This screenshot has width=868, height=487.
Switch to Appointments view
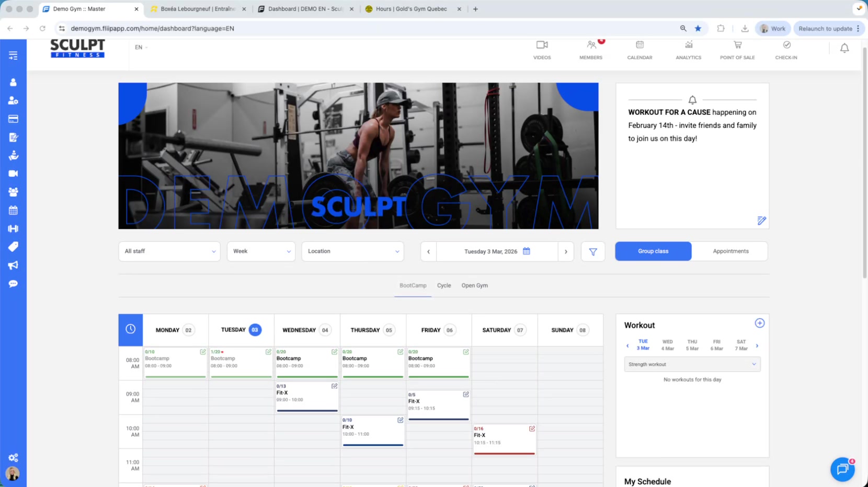pyautogui.click(x=730, y=251)
